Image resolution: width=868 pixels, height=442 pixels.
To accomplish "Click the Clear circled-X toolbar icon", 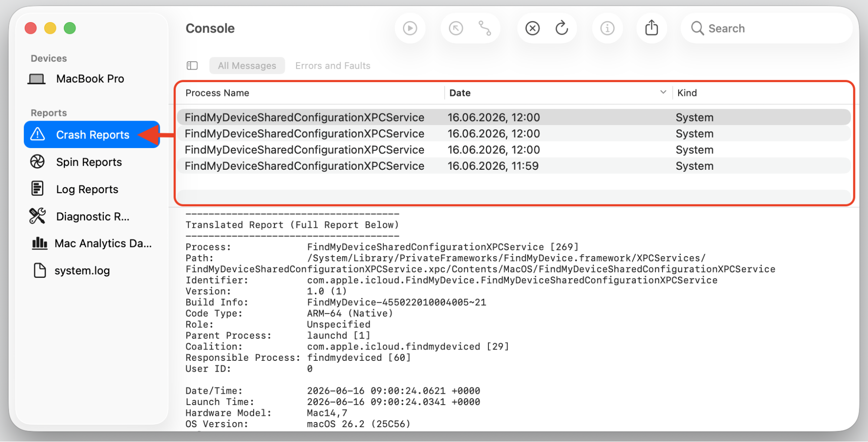I will pyautogui.click(x=532, y=28).
